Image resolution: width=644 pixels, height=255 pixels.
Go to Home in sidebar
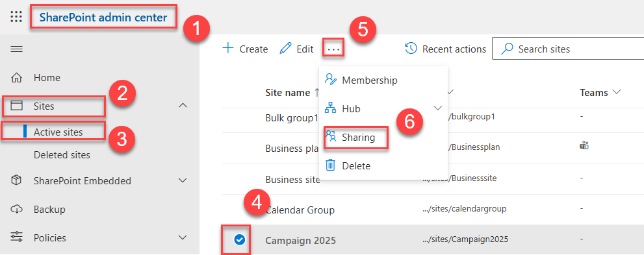tap(47, 77)
